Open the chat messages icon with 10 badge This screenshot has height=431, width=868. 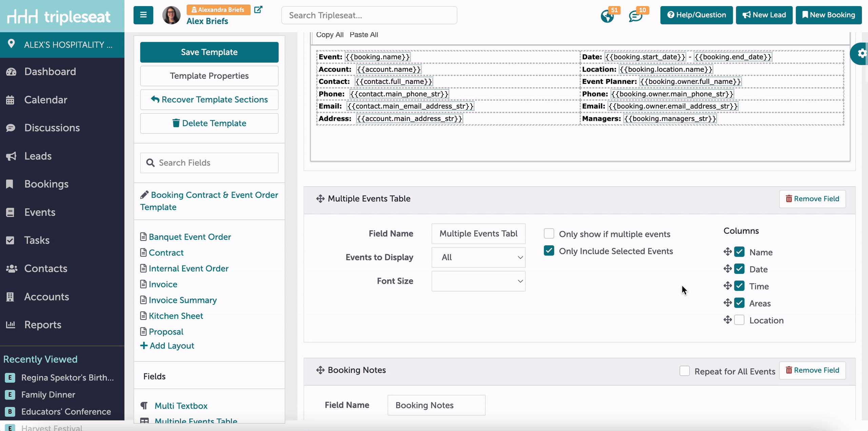635,16
